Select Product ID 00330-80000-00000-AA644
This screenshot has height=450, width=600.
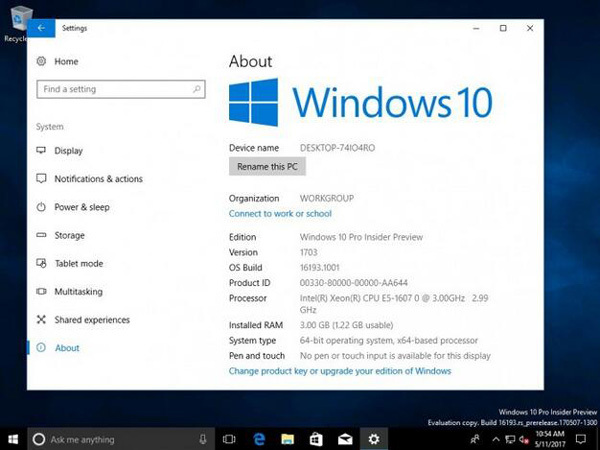(354, 283)
